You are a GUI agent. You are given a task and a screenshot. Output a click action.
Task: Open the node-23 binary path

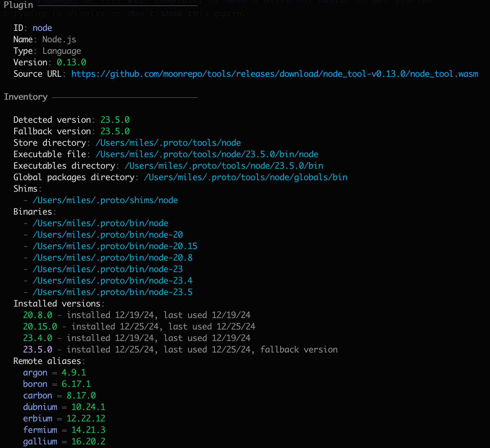[108, 269]
